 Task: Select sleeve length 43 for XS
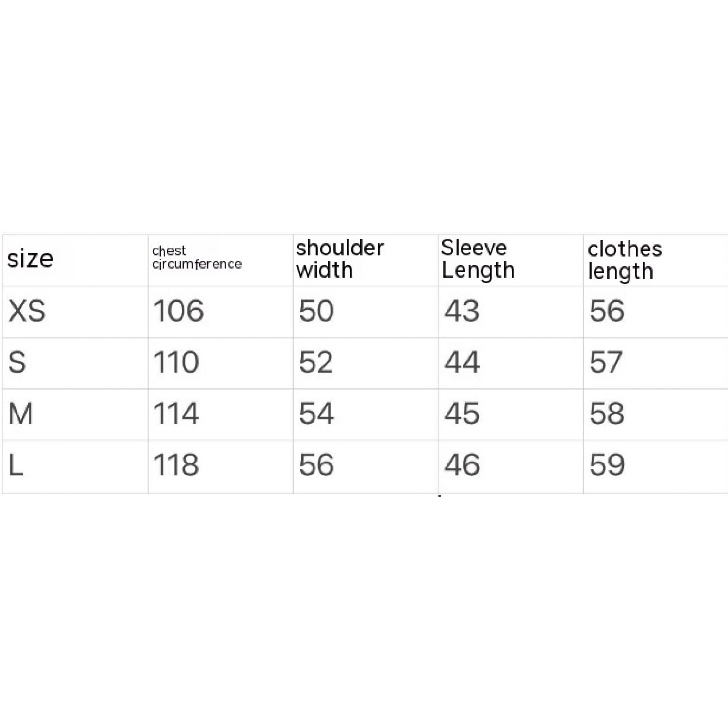(462, 311)
